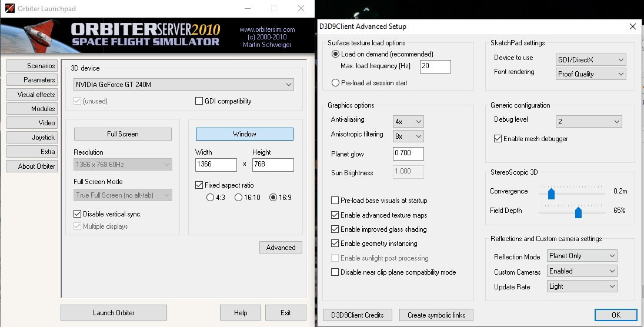Open the Anisotropic filtering dropdown

408,136
